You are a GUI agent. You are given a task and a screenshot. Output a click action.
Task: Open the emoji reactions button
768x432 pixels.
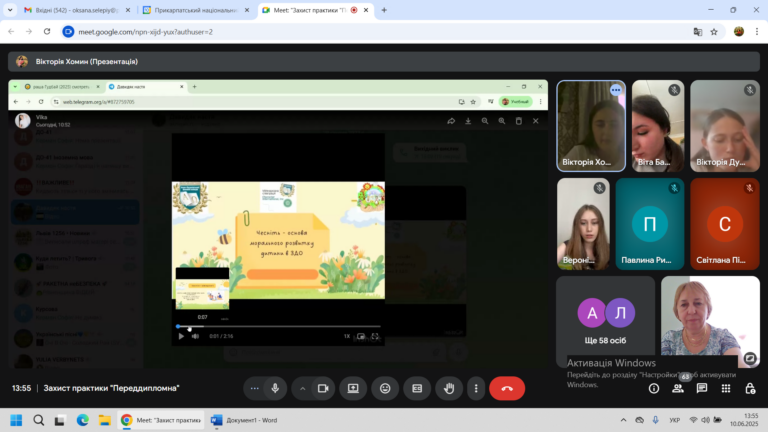coord(385,388)
